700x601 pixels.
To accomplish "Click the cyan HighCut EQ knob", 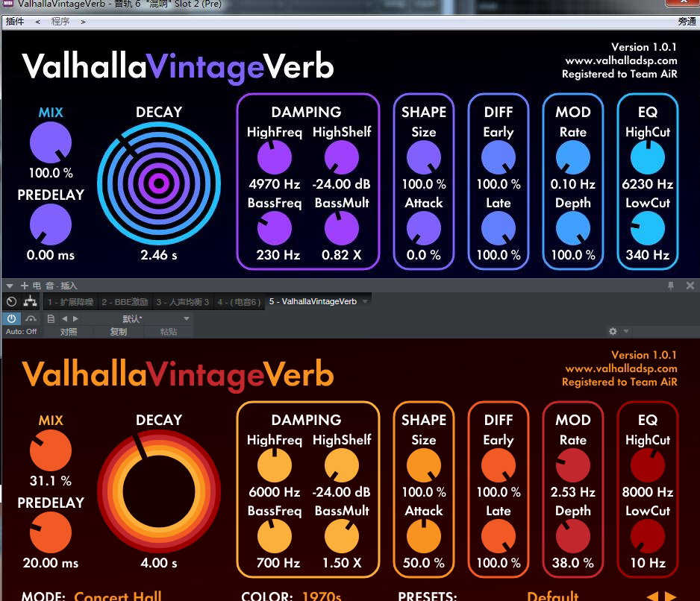I will (647, 157).
